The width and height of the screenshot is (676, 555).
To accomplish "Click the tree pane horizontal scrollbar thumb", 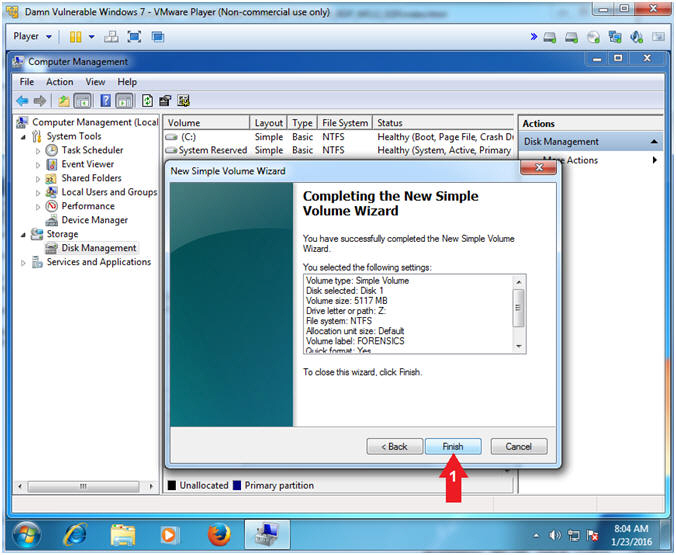I will click(x=83, y=486).
